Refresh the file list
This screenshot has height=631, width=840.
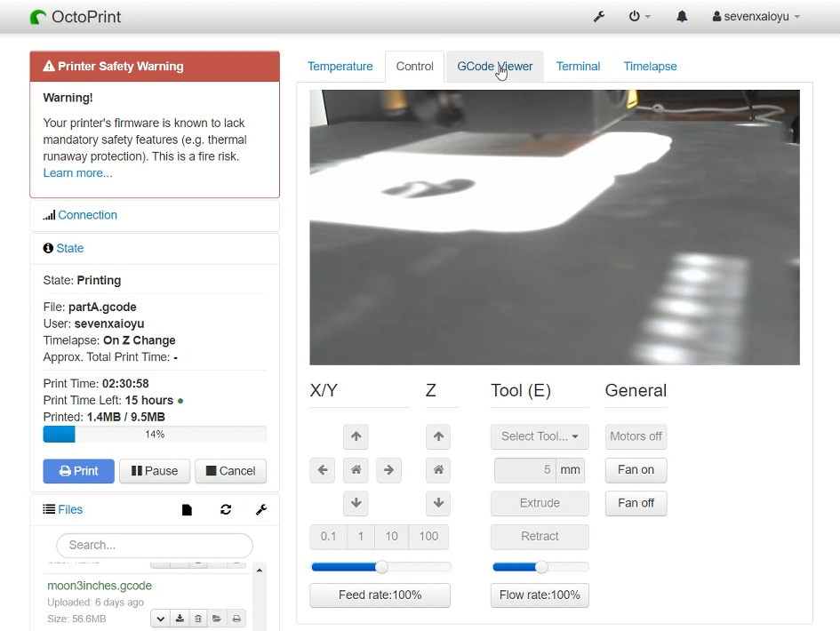226,509
